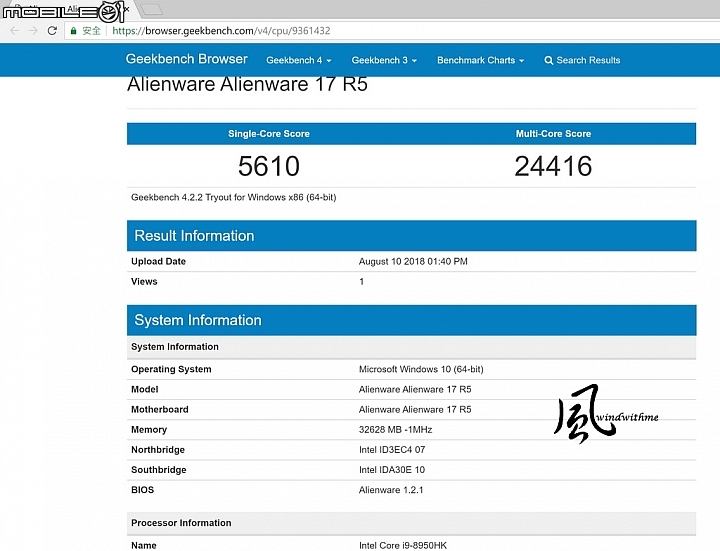Open the Geekbench 4 dropdown menu
Image resolution: width=720 pixels, height=551 pixels.
298,60
